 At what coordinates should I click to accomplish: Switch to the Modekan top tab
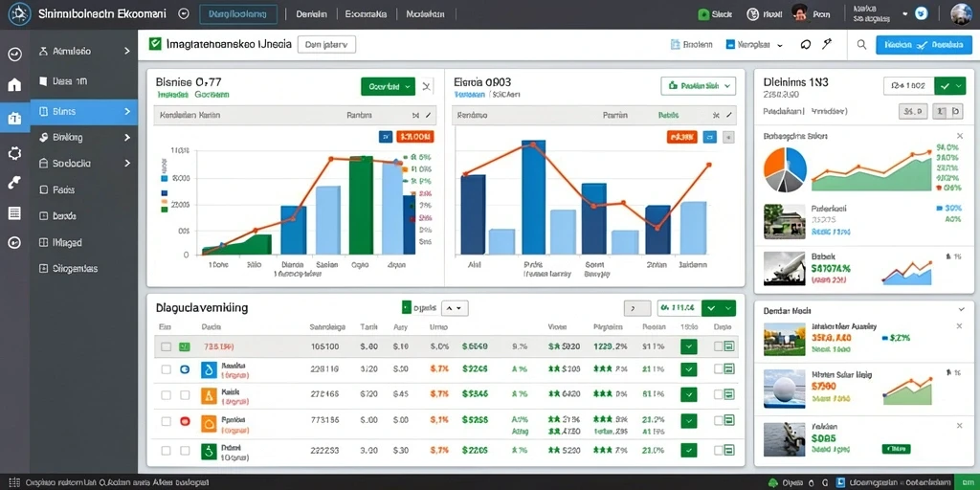[x=425, y=13]
